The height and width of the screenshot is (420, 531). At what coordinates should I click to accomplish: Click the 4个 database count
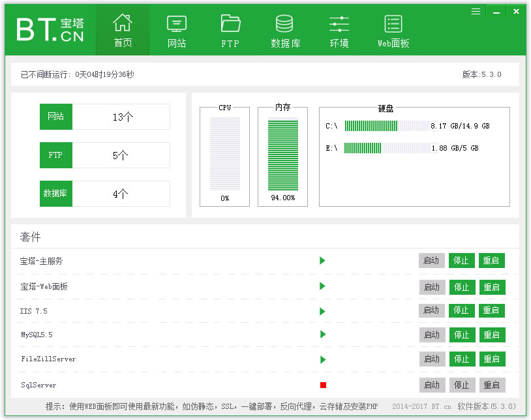[120, 194]
